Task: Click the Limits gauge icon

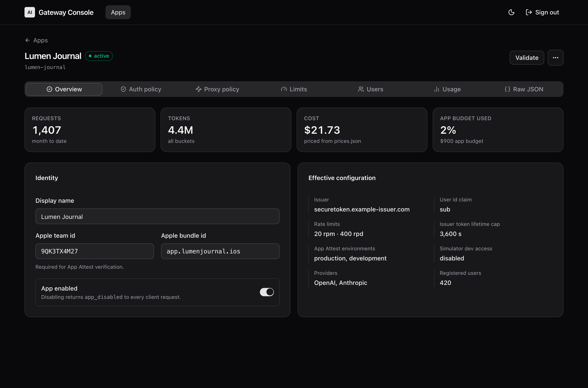Action: click(x=284, y=89)
